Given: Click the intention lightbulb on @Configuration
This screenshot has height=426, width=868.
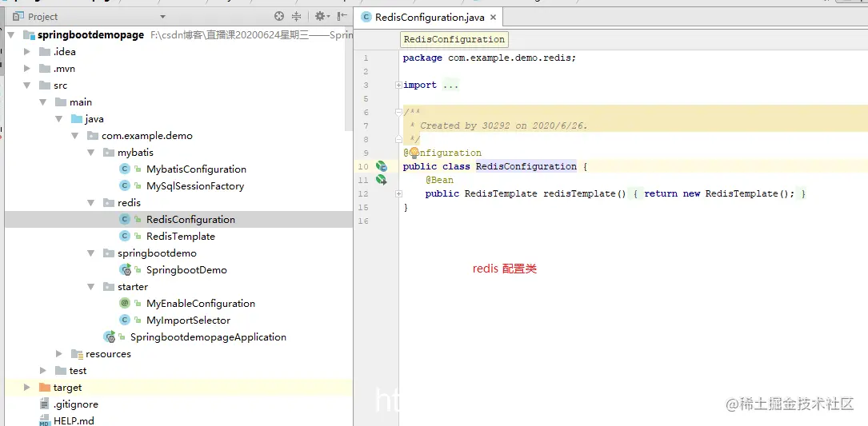Looking at the screenshot, I should [x=414, y=153].
